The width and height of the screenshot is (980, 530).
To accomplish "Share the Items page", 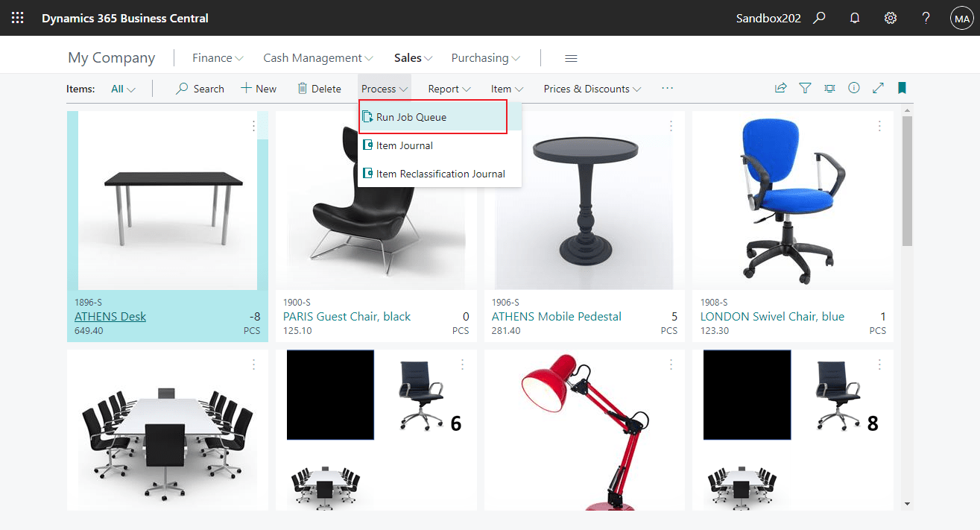I will (x=780, y=88).
